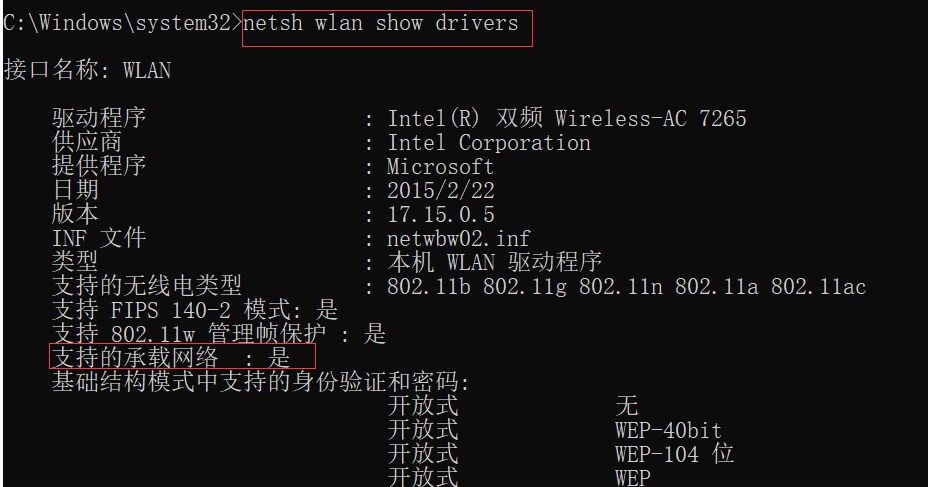Click the 驱动程序 label
Viewport: 928px width, 487px height.
[99, 118]
